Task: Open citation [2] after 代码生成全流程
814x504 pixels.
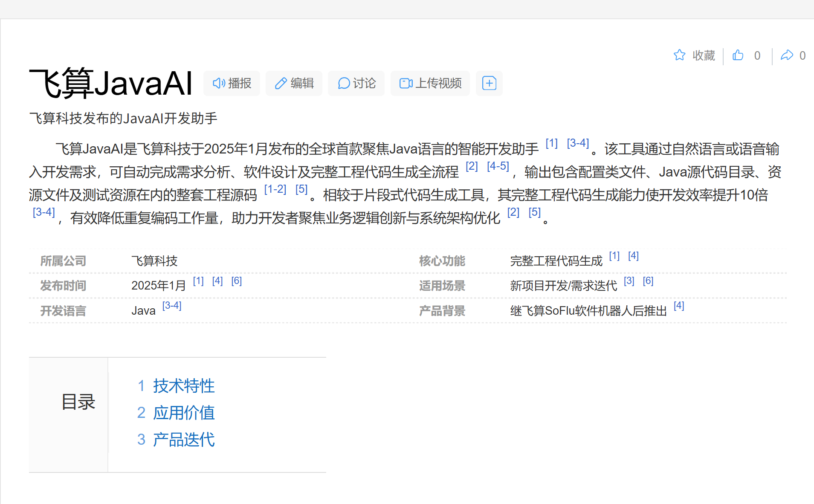Action: [472, 166]
